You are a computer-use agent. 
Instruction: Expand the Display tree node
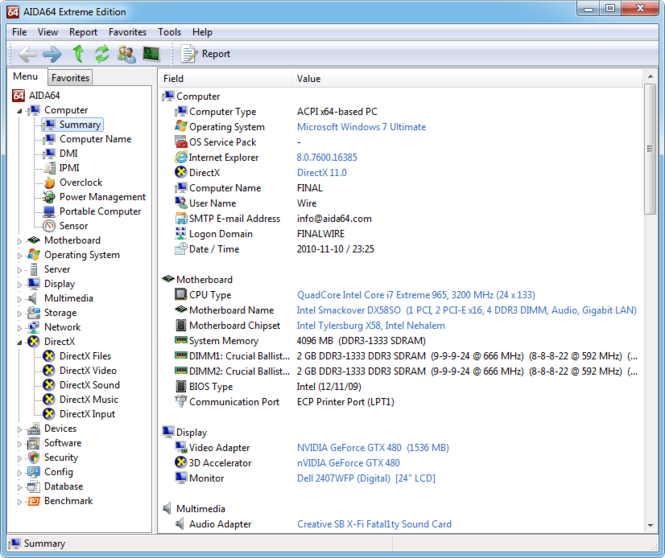click(20, 285)
